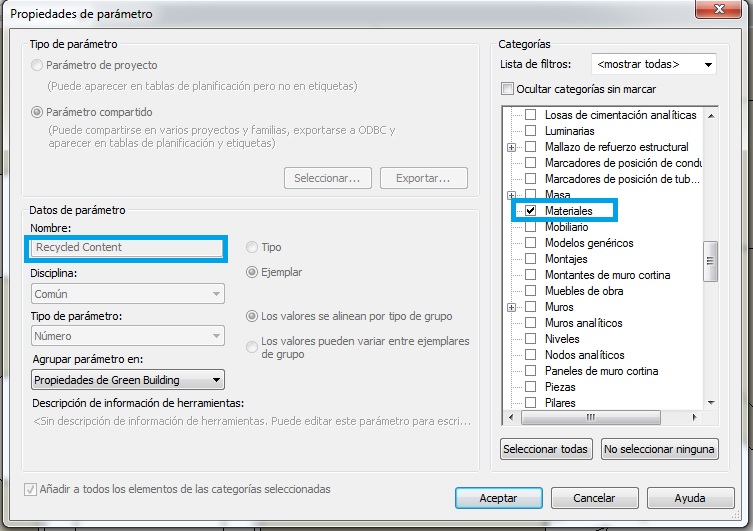Screen dimensions: 753x531
Task: Enable Ocultar categorías sin marcar checkbox
Action: pyautogui.click(x=508, y=89)
